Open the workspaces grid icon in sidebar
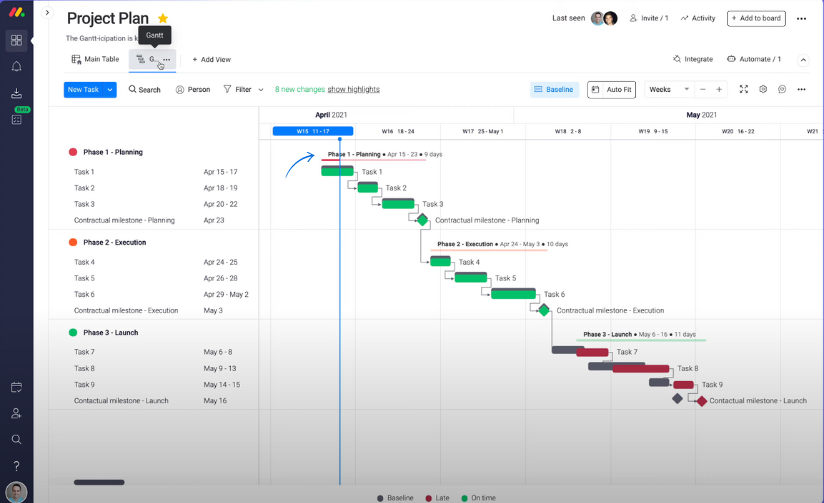The height and width of the screenshot is (503, 824). (16, 40)
